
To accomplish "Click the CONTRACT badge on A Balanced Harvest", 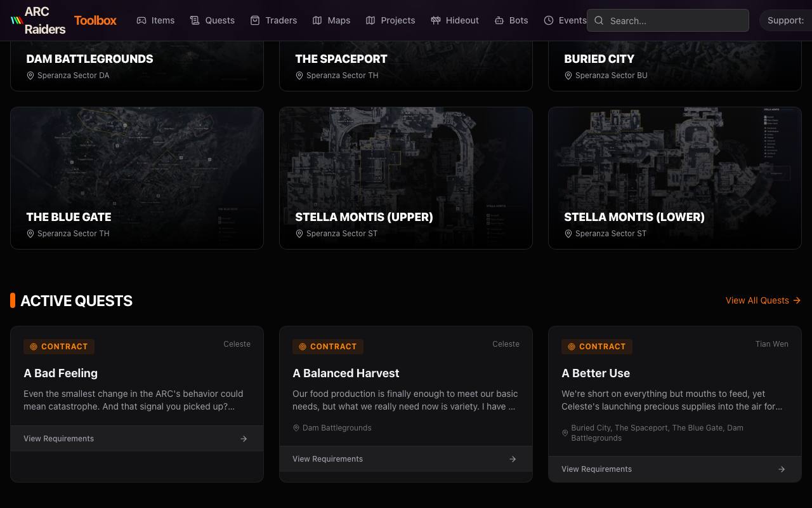I will tap(328, 347).
